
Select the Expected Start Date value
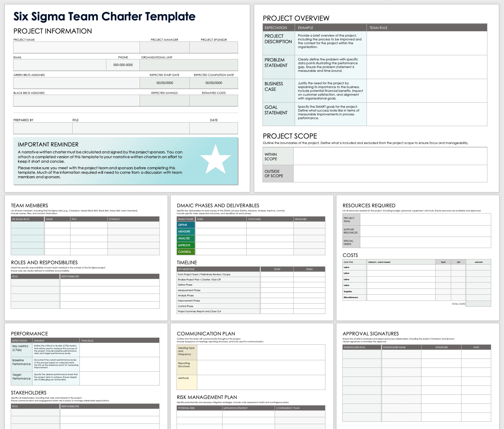165,83
